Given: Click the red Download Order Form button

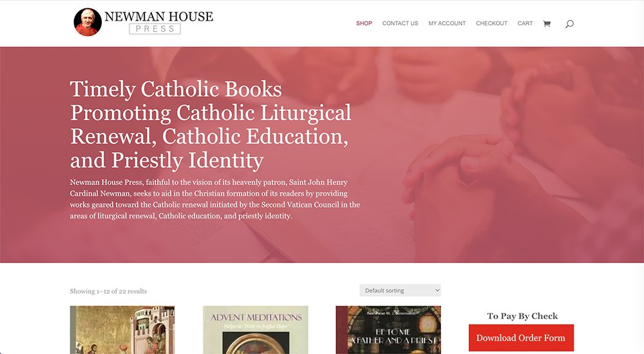Looking at the screenshot, I should pyautogui.click(x=521, y=337).
